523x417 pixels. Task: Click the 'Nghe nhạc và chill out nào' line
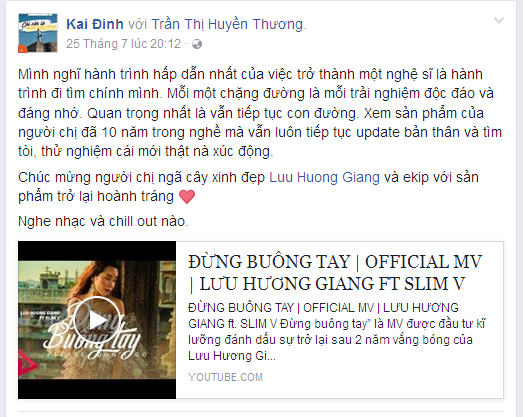pyautogui.click(x=103, y=221)
